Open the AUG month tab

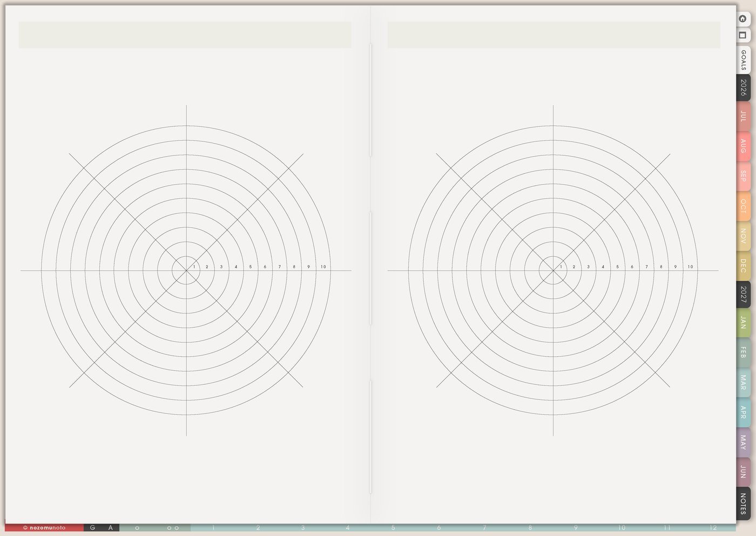743,146
